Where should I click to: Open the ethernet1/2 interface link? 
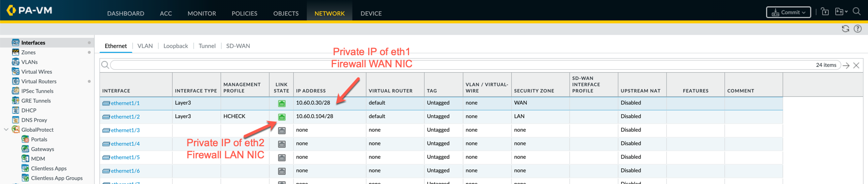[x=125, y=117]
